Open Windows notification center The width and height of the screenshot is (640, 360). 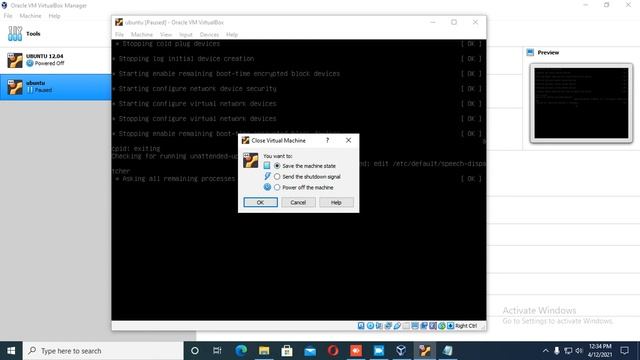click(x=624, y=351)
